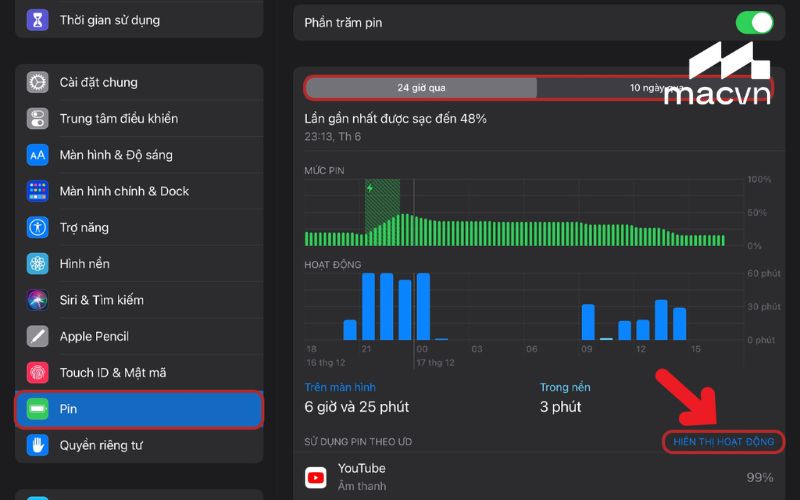Tap the Apple Pencil icon

click(x=37, y=336)
